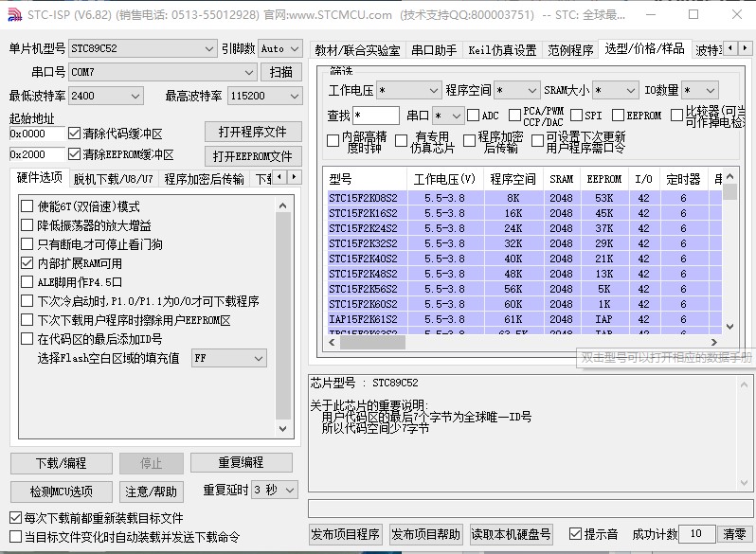Viewport: 756px width, 554px height.
Task: Click 打开程序文件 button
Action: 253,133
